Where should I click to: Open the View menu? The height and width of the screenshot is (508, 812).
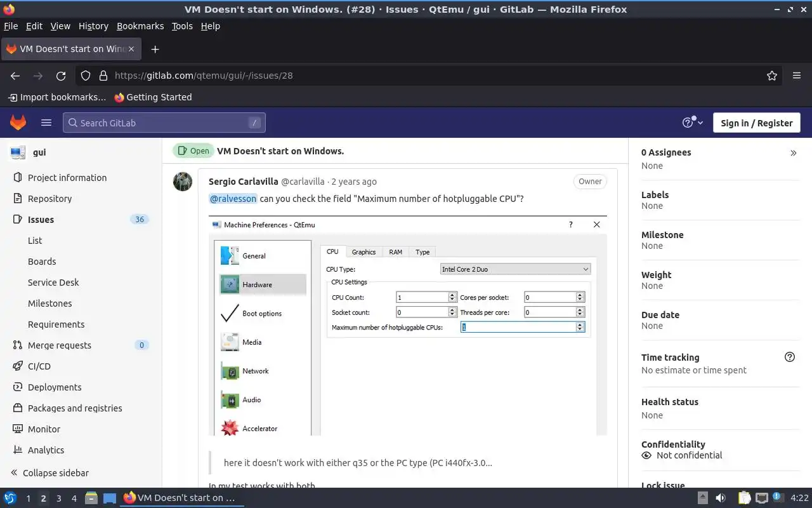60,26
